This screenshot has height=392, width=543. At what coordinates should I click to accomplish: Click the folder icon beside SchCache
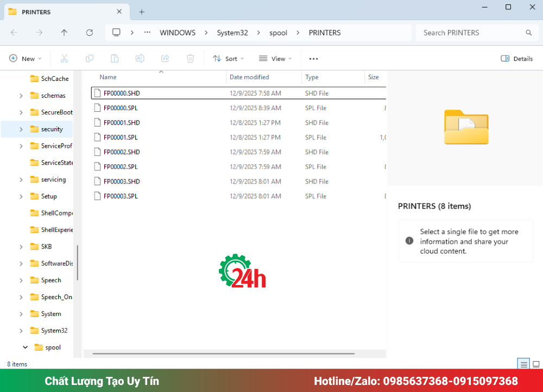(34, 79)
